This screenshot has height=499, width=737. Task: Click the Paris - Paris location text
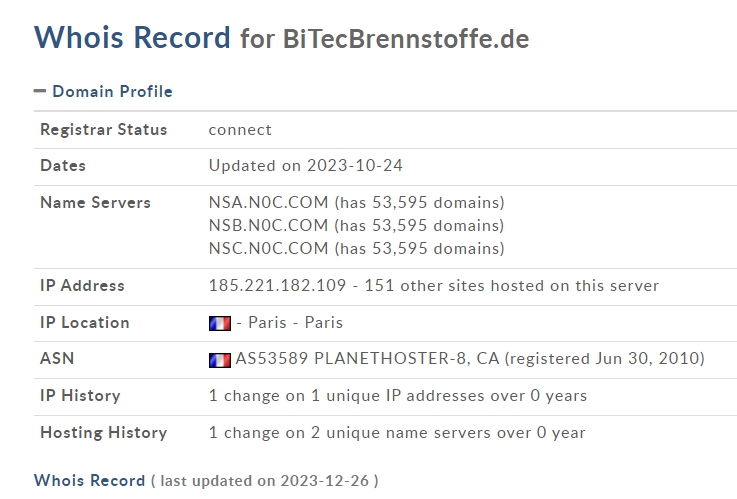296,323
